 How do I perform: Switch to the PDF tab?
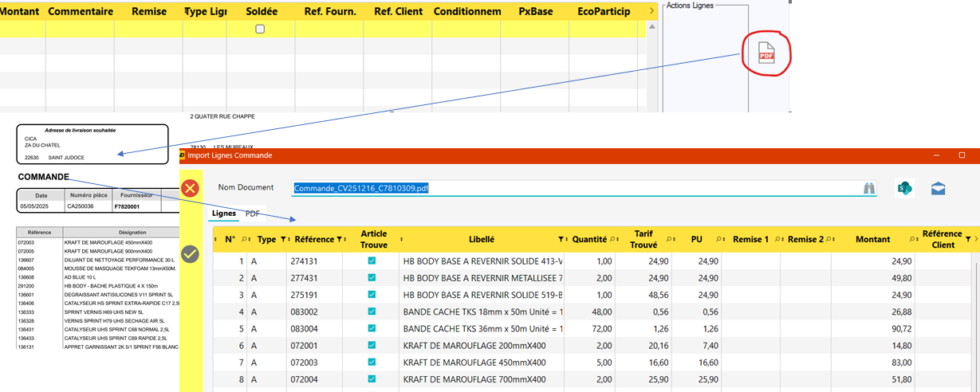click(252, 214)
